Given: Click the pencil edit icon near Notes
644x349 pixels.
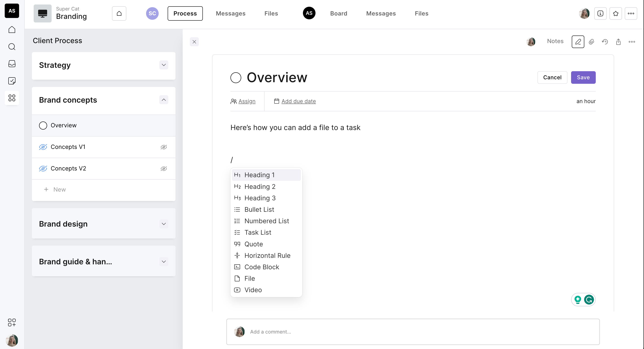Looking at the screenshot, I should coord(578,42).
